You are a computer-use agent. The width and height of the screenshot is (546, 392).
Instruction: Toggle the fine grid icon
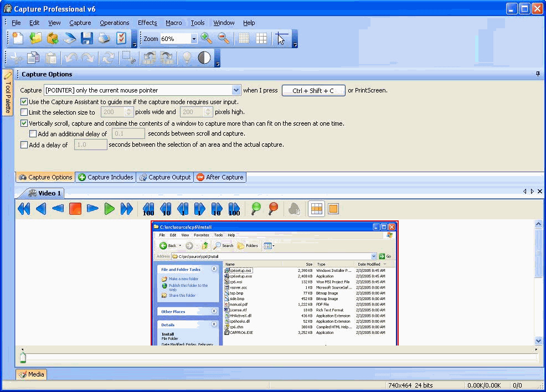[x=244, y=38]
